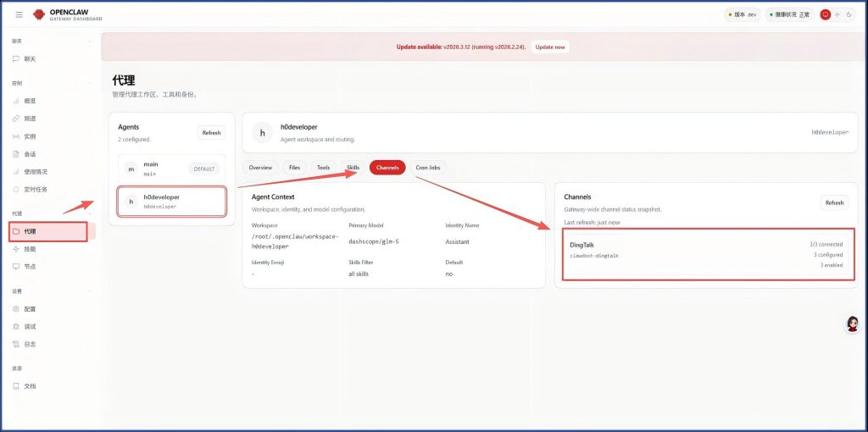Image resolution: width=868 pixels, height=432 pixels.
Task: Open 日志 logs in the sidebar
Action: click(30, 344)
